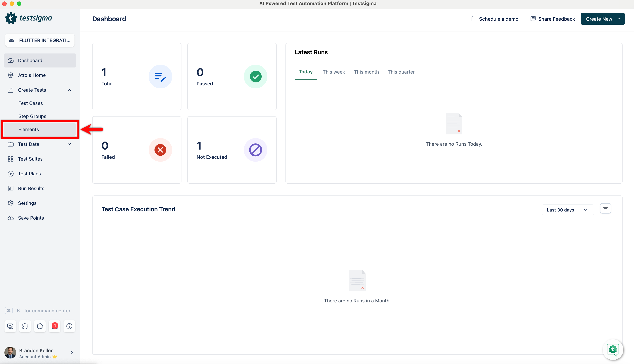
Task: Open the Create New dropdown arrow
Action: tap(619, 19)
